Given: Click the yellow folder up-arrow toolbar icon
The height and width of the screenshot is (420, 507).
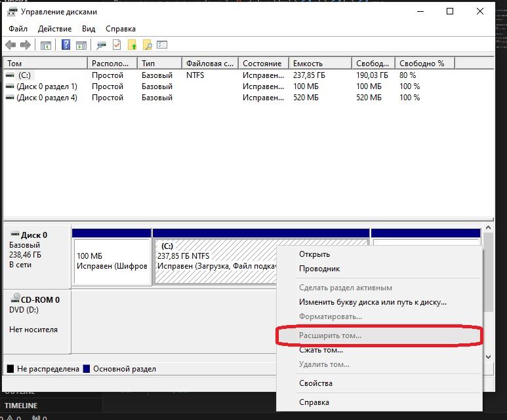Looking at the screenshot, I should (132, 45).
